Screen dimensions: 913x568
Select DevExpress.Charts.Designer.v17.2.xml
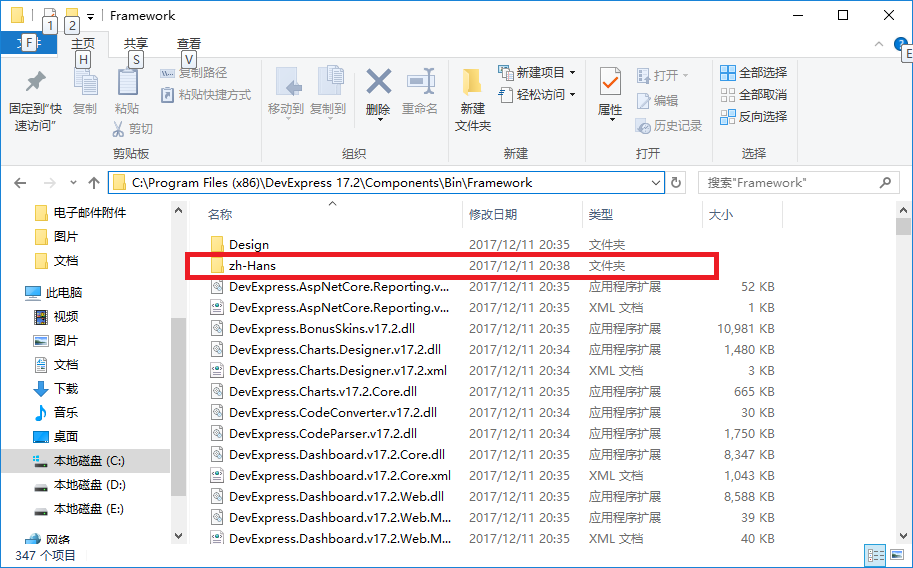tap(338, 371)
